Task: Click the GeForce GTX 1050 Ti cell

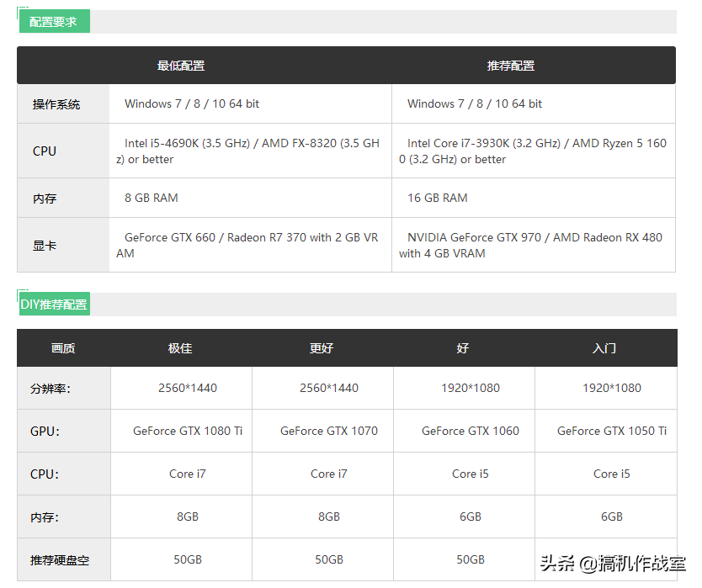Action: point(612,431)
